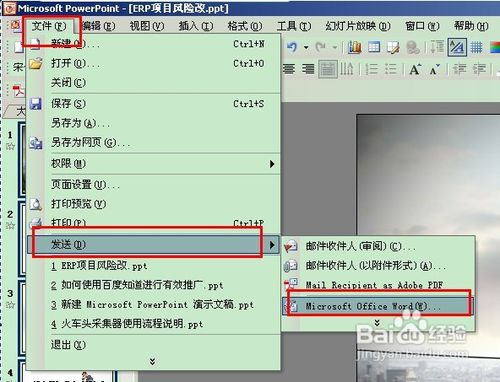Click the Increase Font Size icon
Viewport: 500px width, 382px height.
[415, 69]
